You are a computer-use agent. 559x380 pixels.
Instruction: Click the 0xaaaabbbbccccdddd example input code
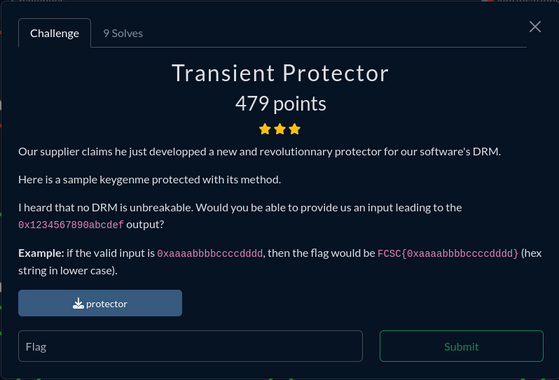[x=210, y=253]
